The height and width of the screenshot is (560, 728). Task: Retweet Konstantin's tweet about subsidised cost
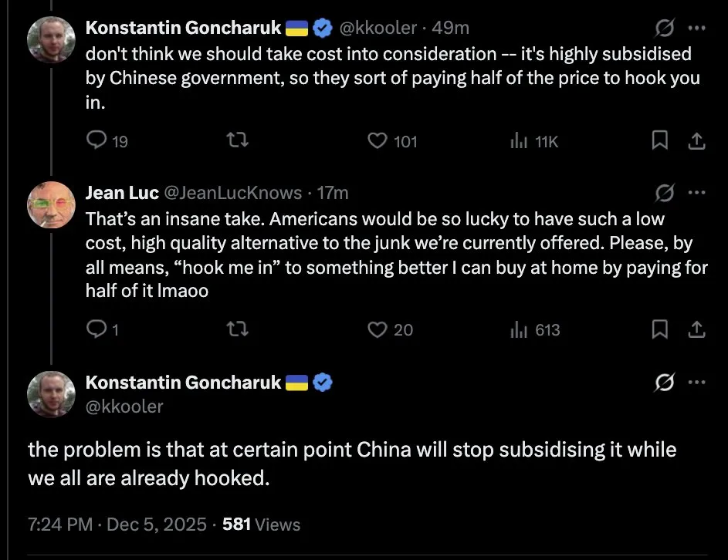(x=239, y=140)
